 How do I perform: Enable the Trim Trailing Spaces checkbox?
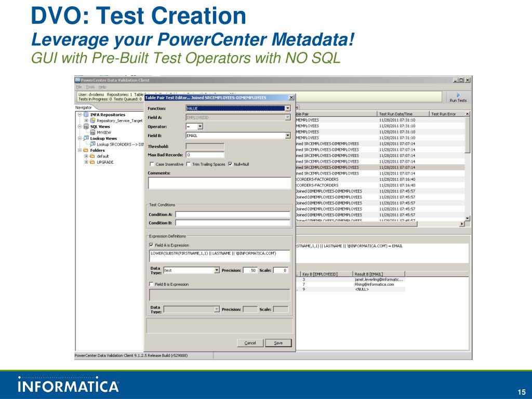(189, 164)
